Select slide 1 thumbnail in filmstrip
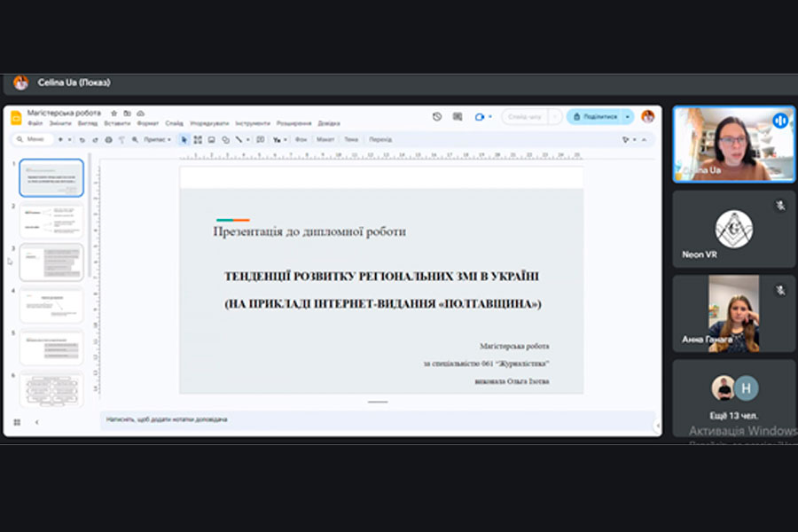This screenshot has height=532, width=798. click(x=51, y=177)
